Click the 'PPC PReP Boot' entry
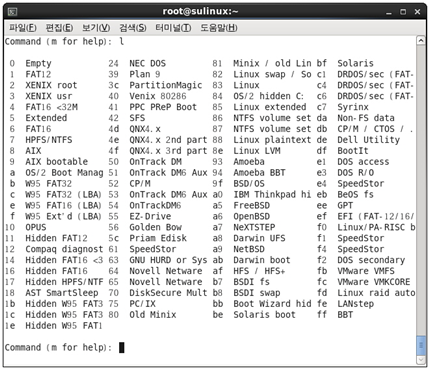Image resolution: width=429 pixels, height=373 pixels. [x=163, y=107]
